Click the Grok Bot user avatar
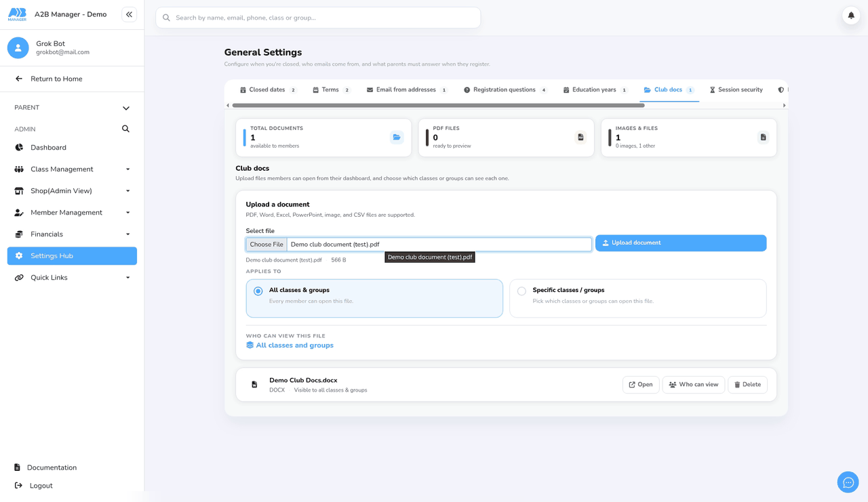The width and height of the screenshot is (868, 502). coord(18,47)
